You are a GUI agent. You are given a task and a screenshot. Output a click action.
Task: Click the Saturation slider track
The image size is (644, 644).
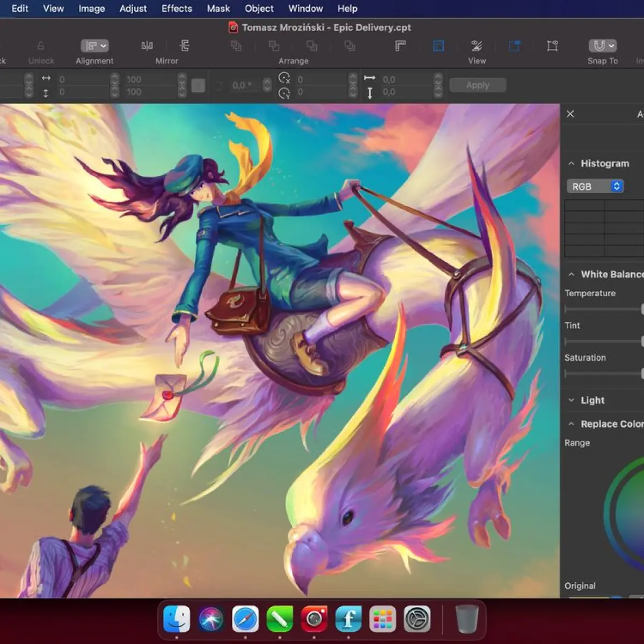point(604,374)
